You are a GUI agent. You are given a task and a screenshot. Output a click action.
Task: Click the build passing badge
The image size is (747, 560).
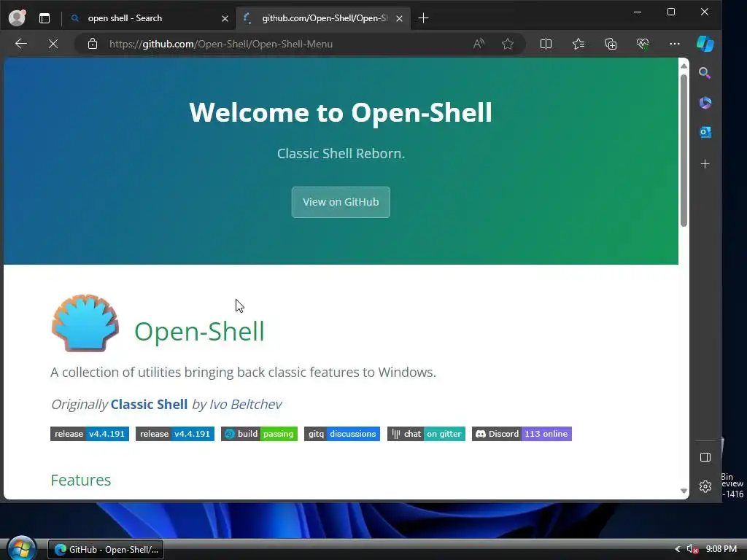pyautogui.click(x=259, y=434)
